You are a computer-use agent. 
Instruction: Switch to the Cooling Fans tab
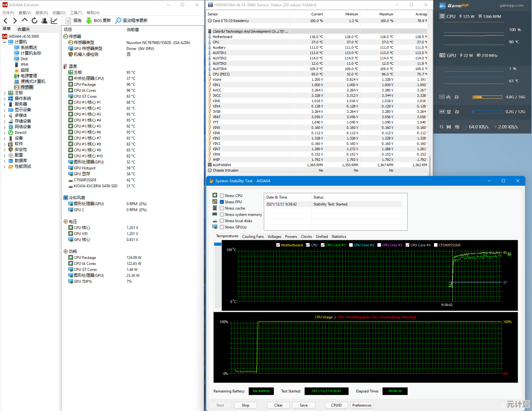point(253,237)
